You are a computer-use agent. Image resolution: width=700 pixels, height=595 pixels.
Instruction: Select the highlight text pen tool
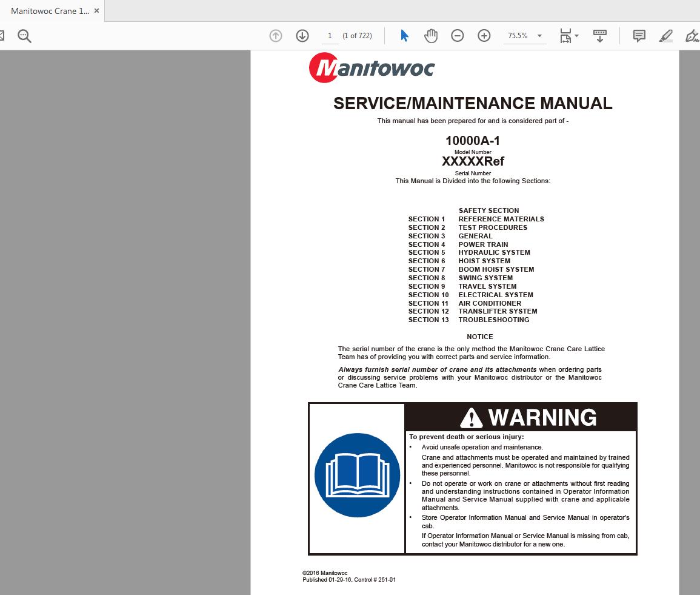pos(666,36)
